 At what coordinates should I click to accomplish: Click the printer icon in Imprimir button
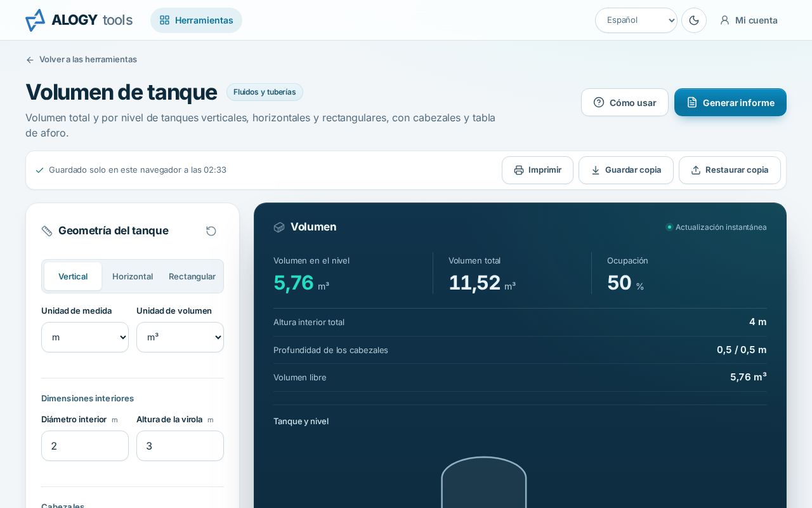[x=519, y=170]
